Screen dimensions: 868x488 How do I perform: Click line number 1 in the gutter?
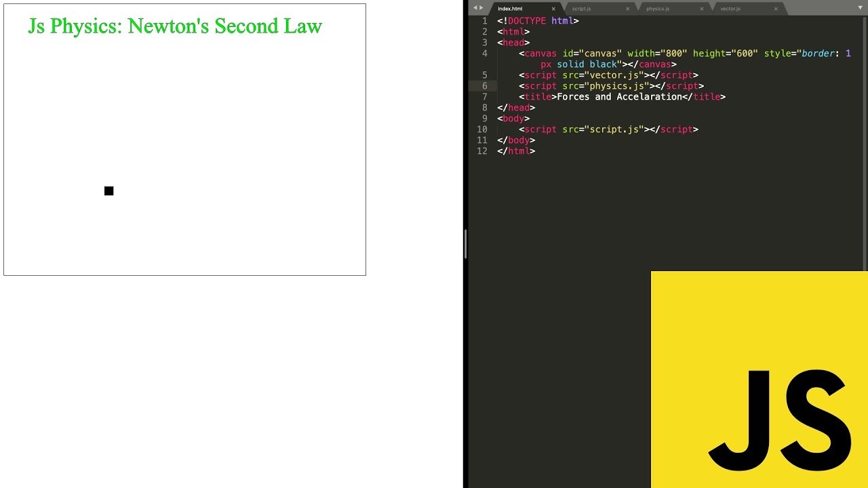484,21
